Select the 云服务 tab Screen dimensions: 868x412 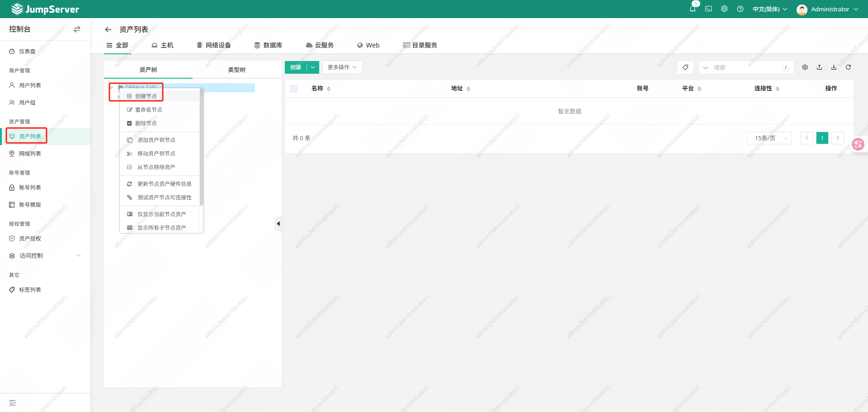320,45
